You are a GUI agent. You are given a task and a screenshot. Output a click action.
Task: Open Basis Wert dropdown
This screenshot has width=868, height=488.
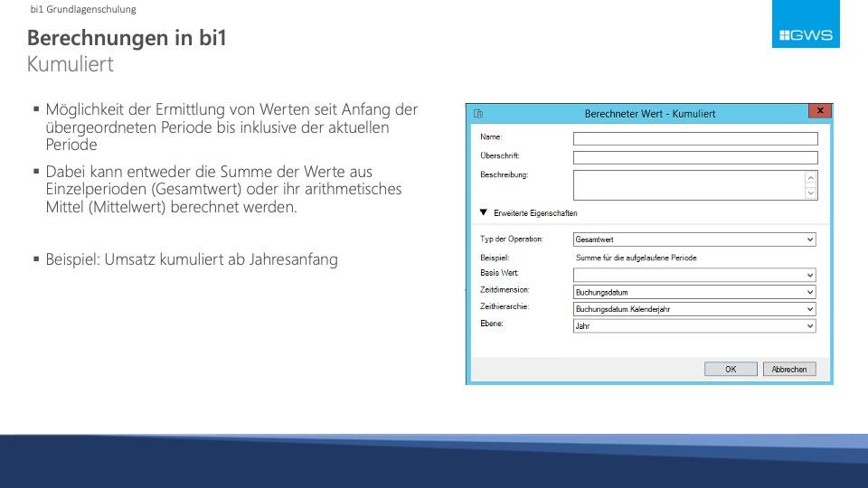click(x=694, y=275)
